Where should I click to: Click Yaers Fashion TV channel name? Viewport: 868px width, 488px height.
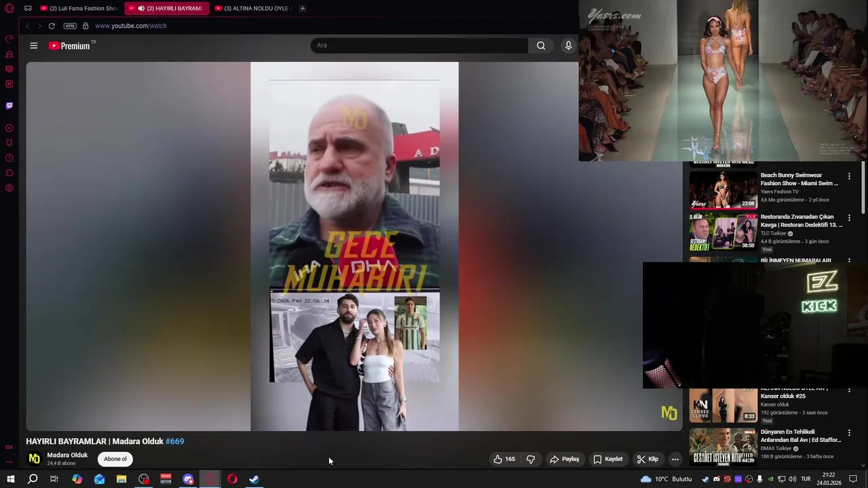pyautogui.click(x=779, y=192)
